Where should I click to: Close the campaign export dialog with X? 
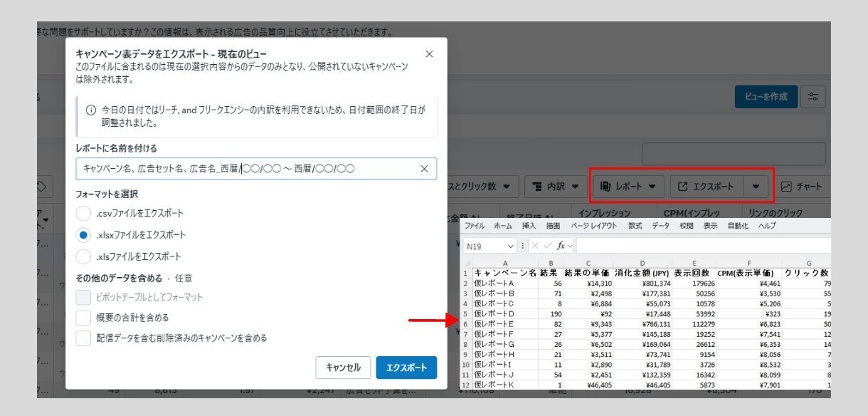[x=429, y=54]
